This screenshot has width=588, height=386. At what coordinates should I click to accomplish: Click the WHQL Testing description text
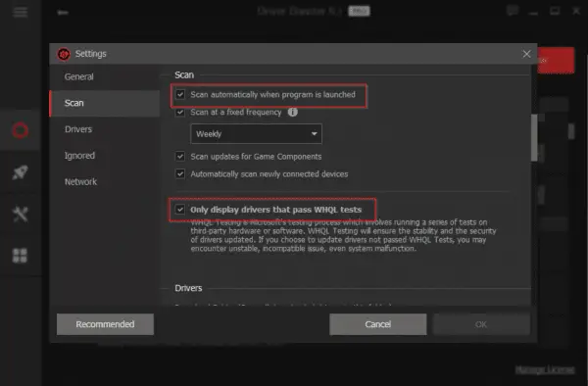(x=343, y=235)
